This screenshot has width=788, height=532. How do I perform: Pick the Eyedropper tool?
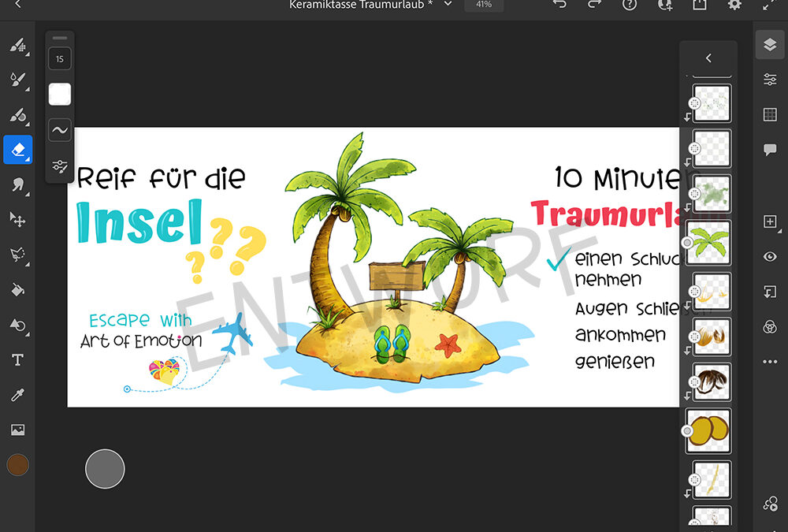pos(17,395)
